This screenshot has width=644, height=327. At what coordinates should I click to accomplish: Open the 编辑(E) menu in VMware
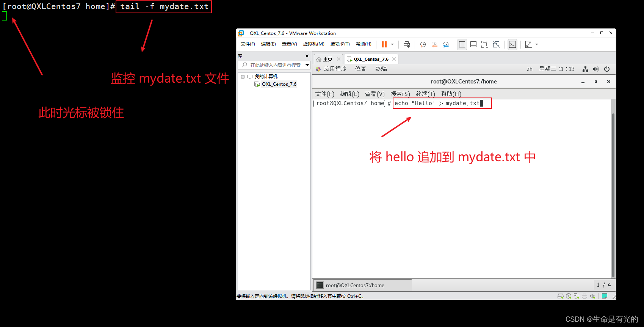(268, 44)
